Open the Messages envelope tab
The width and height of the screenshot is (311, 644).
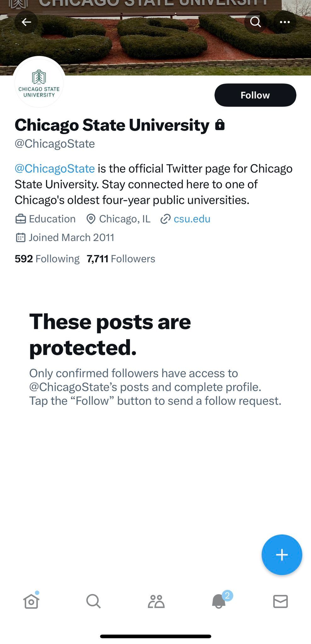(x=280, y=602)
